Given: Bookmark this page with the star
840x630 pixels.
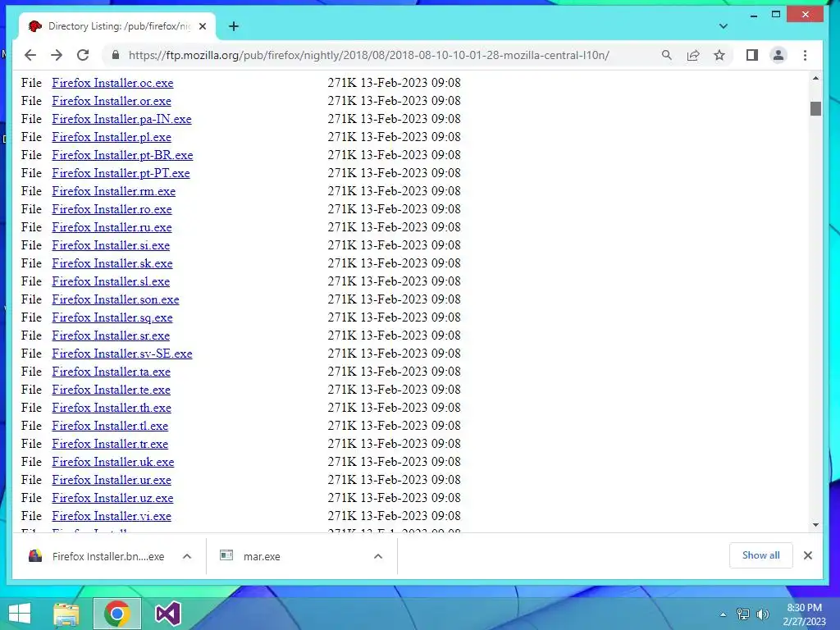Looking at the screenshot, I should pos(719,55).
